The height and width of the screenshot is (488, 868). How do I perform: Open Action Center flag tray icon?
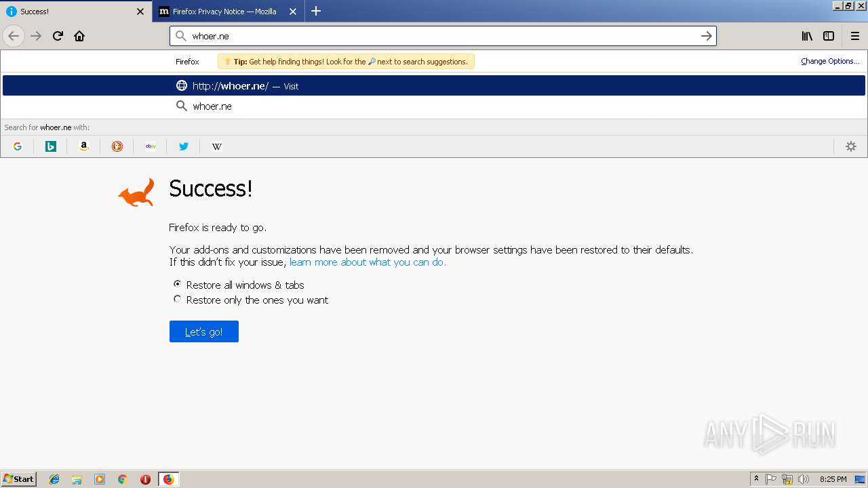[771, 479]
